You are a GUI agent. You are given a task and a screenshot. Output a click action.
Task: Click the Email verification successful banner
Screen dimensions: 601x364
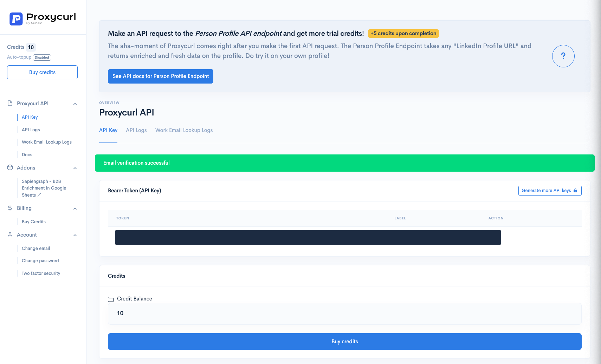point(344,163)
